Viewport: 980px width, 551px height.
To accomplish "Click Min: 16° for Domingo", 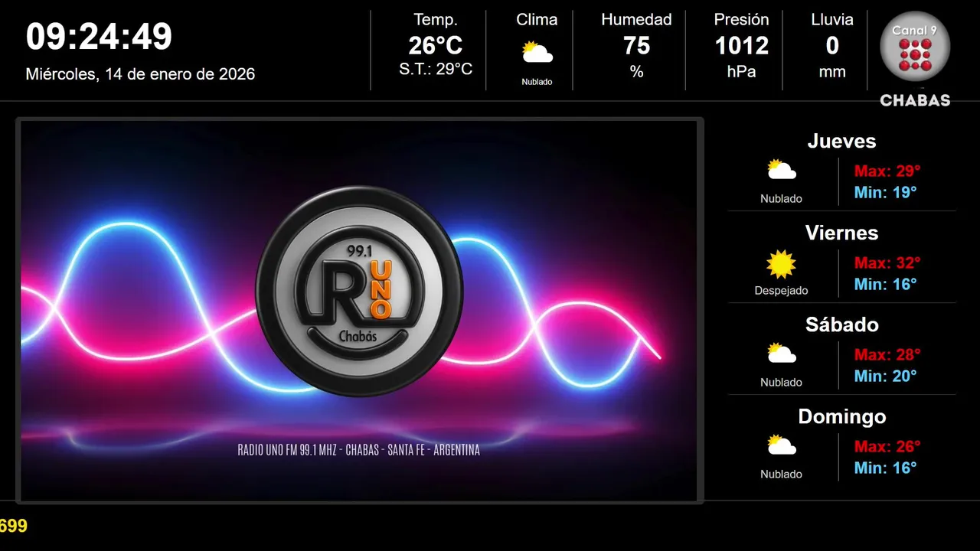I will [x=885, y=468].
